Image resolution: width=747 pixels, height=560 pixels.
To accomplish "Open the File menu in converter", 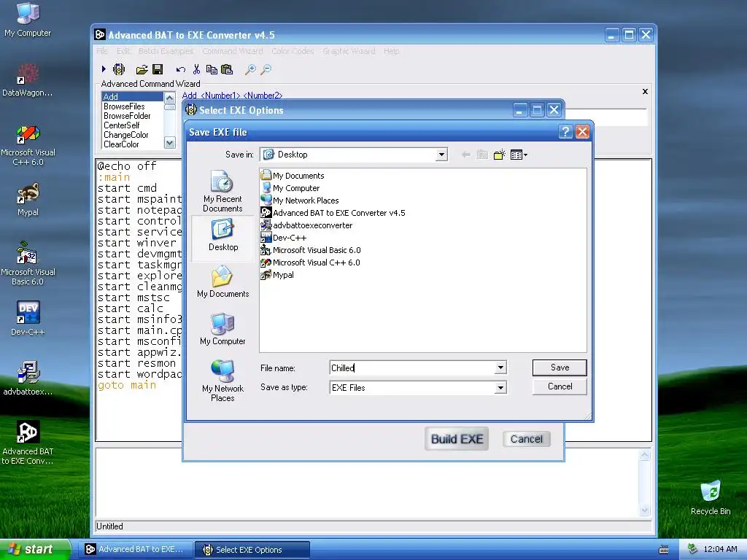I will coord(102,51).
